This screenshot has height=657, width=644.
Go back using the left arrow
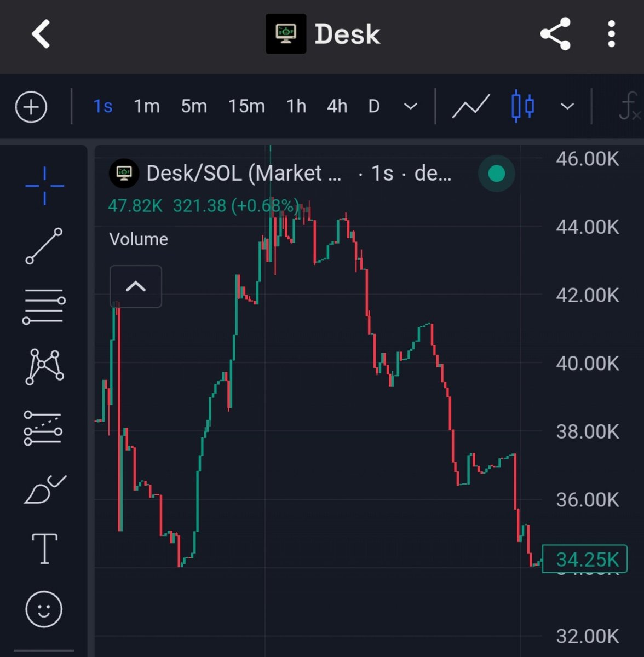[41, 34]
